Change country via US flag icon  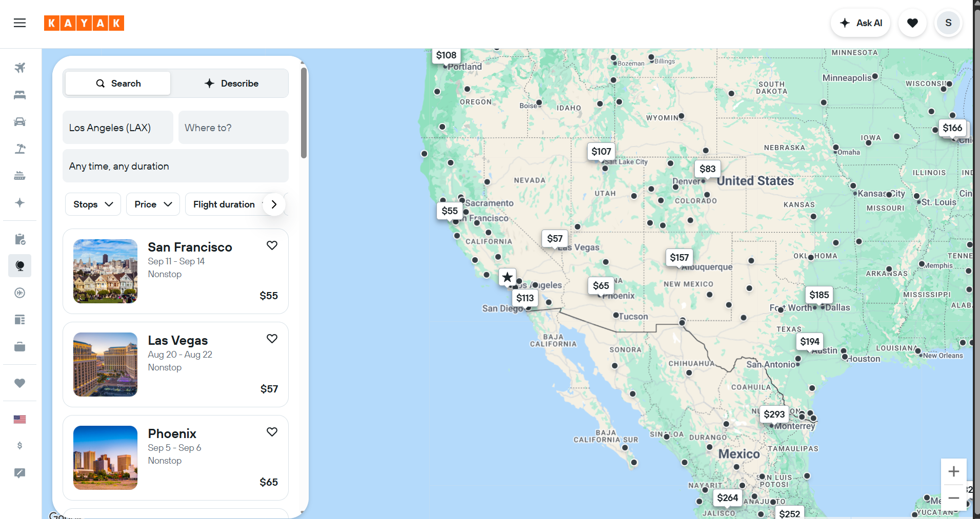pos(19,420)
